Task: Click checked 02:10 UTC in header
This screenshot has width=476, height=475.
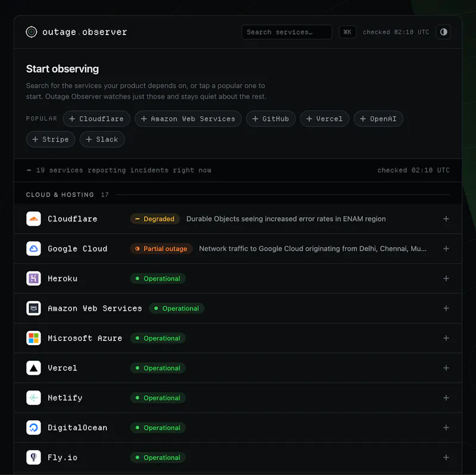Action: [x=396, y=32]
